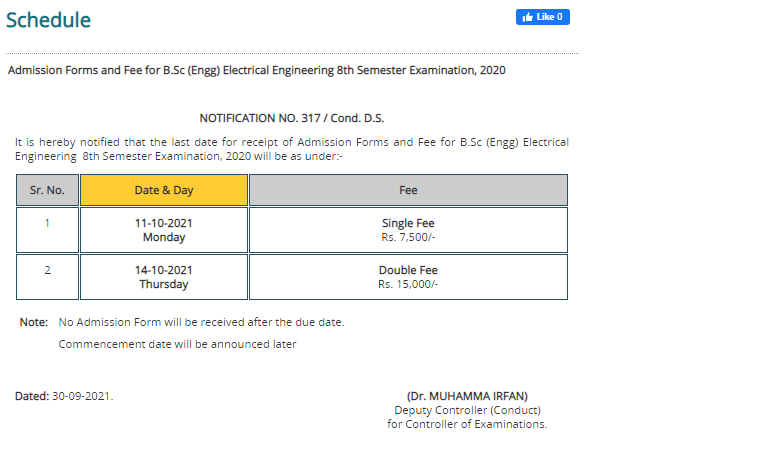Click the Schedule page heading
This screenshot has width=759, height=451.
(48, 20)
